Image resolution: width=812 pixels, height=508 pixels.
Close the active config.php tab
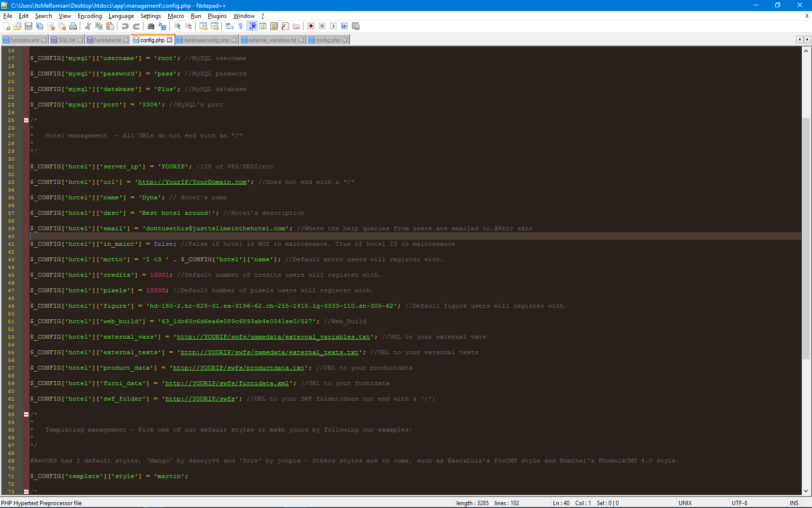[x=170, y=40]
